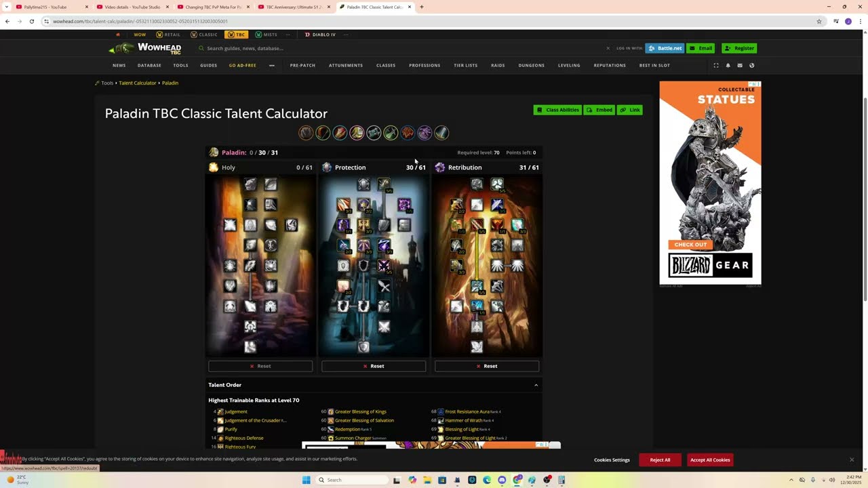Open the TIER LISTS menu item
The width and height of the screenshot is (868, 488).
466,66
